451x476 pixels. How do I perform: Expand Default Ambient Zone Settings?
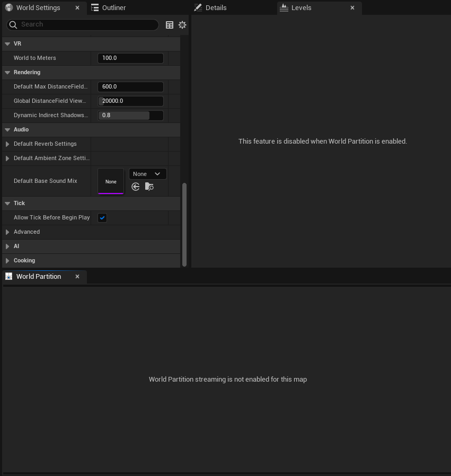[7, 158]
